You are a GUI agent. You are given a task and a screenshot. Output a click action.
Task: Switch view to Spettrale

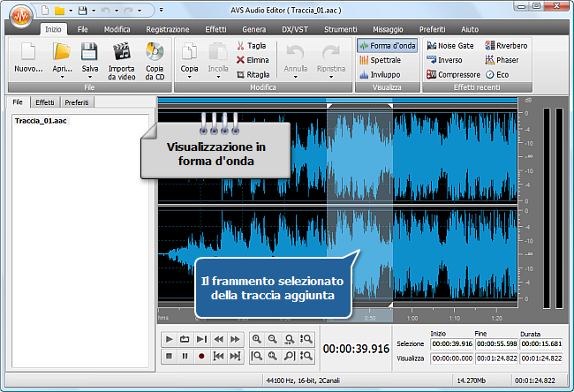click(x=380, y=60)
